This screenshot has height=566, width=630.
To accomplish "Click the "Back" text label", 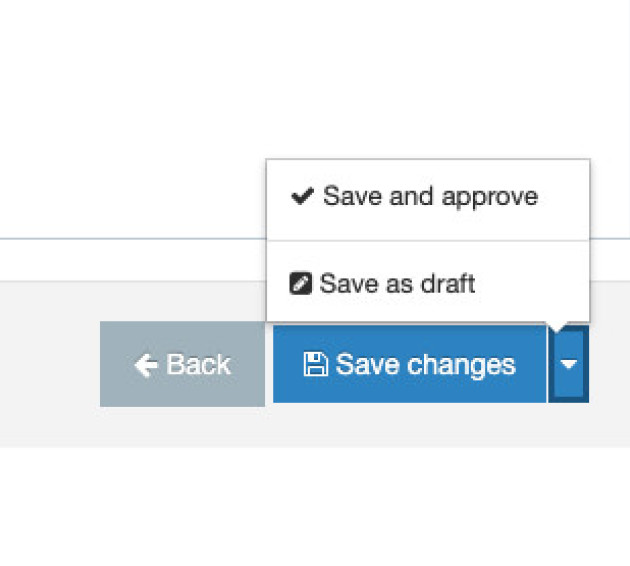I will coord(198,365).
